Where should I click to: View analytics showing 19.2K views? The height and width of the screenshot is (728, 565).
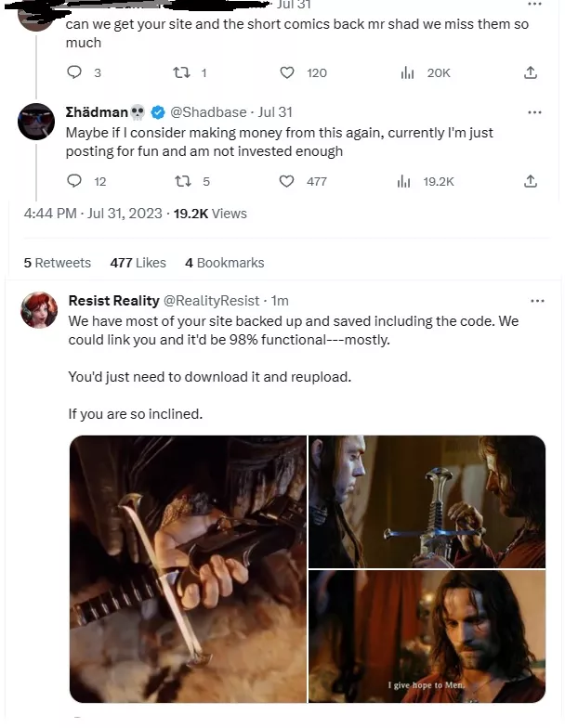point(405,181)
